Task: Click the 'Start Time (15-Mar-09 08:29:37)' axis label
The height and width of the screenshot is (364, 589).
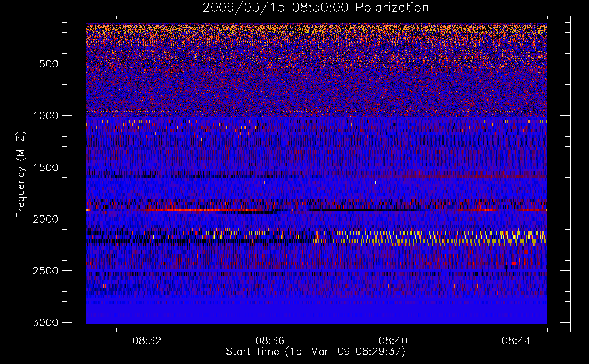Action: click(316, 352)
